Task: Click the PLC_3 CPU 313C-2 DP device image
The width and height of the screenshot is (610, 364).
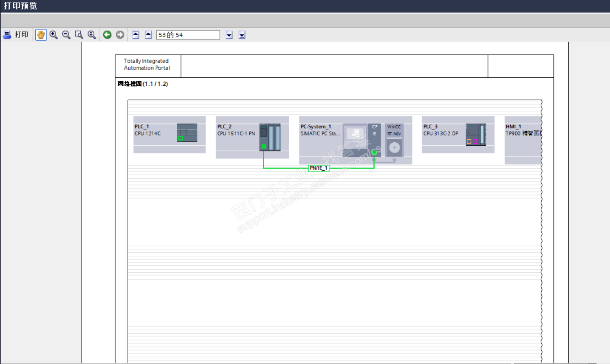Action: (x=476, y=135)
